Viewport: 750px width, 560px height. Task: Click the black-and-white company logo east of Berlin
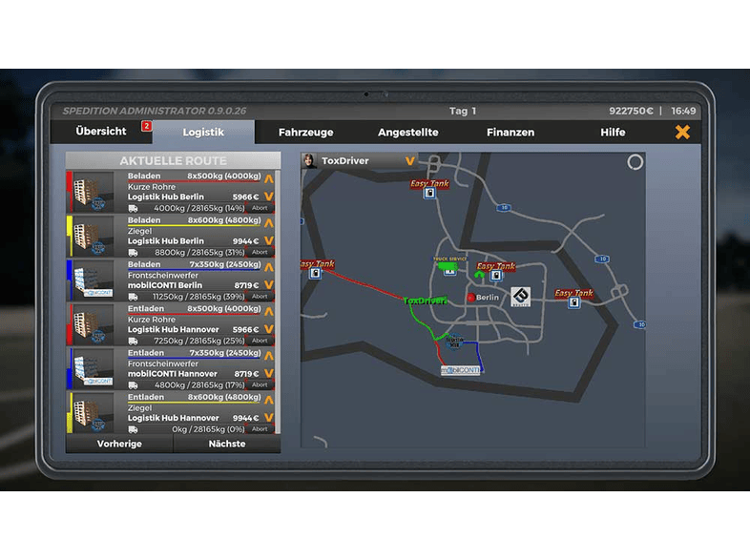coord(520,297)
